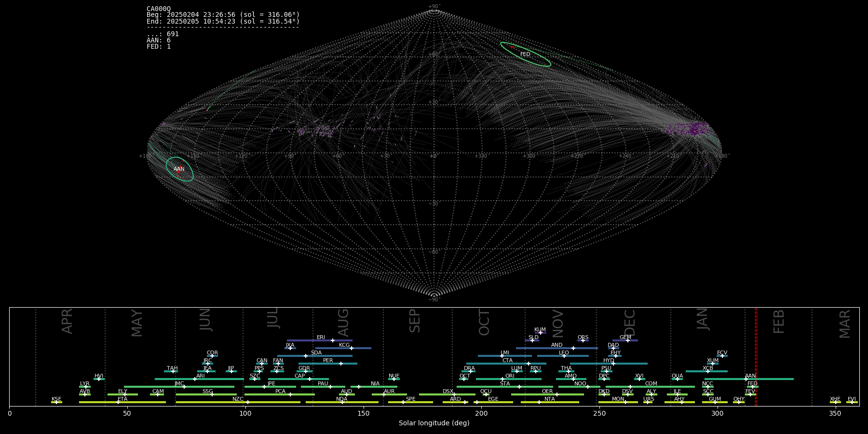Click the XHE shower bar on the timeline
Viewport: 868px width, 434px height.
tap(835, 402)
